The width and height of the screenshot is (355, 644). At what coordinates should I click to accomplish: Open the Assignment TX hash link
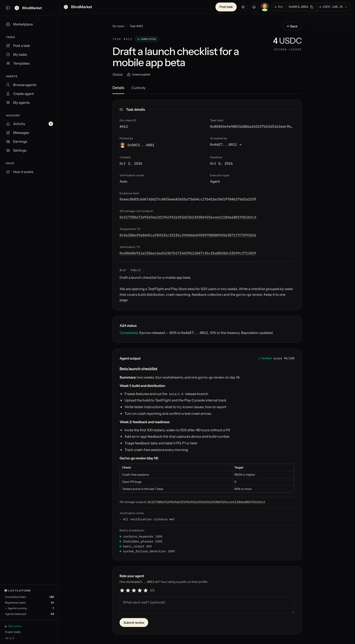point(188,235)
